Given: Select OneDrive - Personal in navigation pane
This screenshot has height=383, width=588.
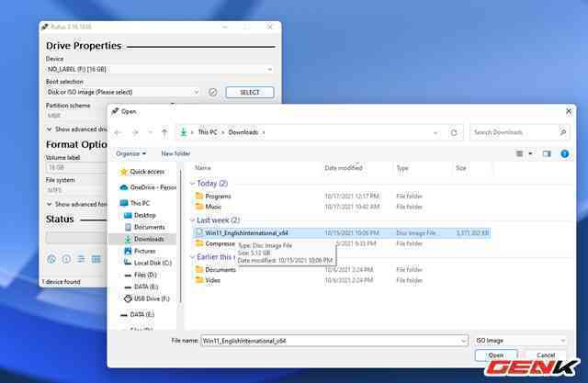Looking at the screenshot, I should 148,187.
